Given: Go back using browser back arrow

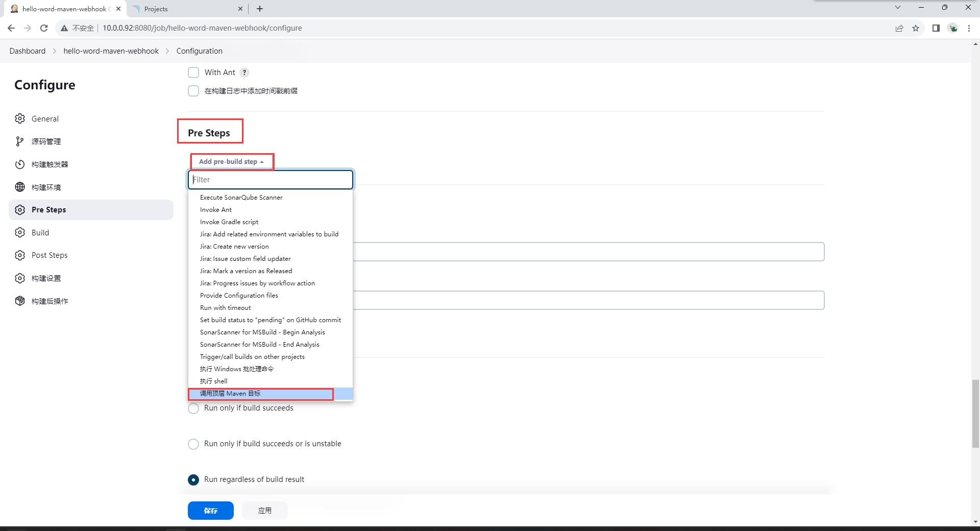Looking at the screenshot, I should pyautogui.click(x=11, y=28).
